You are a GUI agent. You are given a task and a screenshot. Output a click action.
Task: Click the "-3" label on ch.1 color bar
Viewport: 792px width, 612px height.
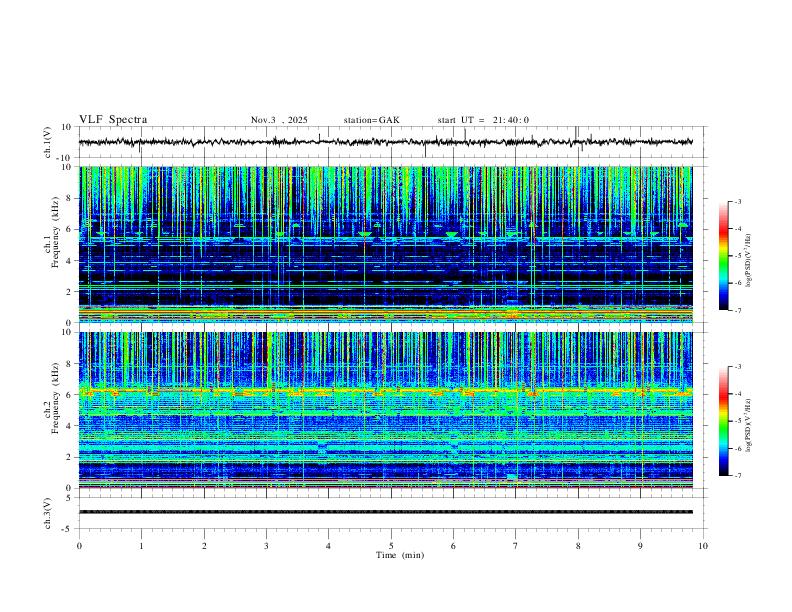[738, 202]
